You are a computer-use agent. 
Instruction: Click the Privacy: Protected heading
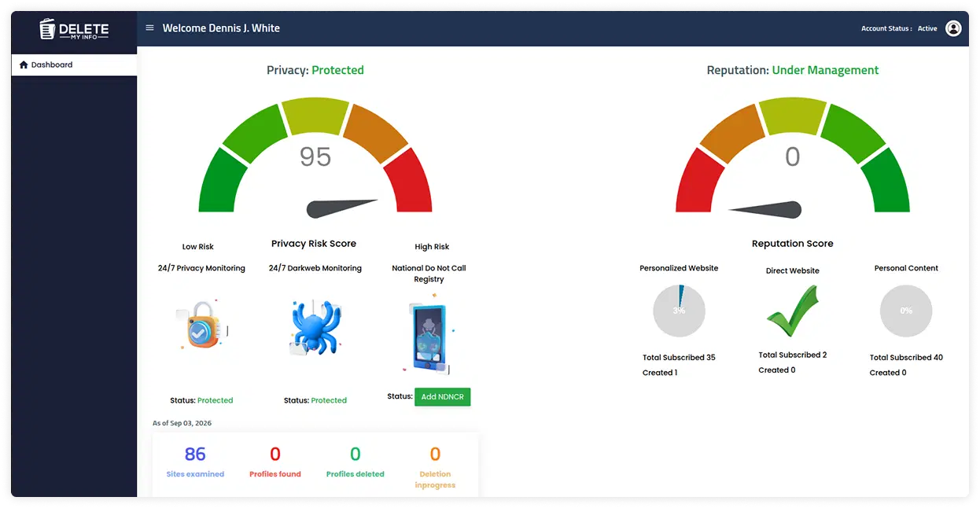315,70
